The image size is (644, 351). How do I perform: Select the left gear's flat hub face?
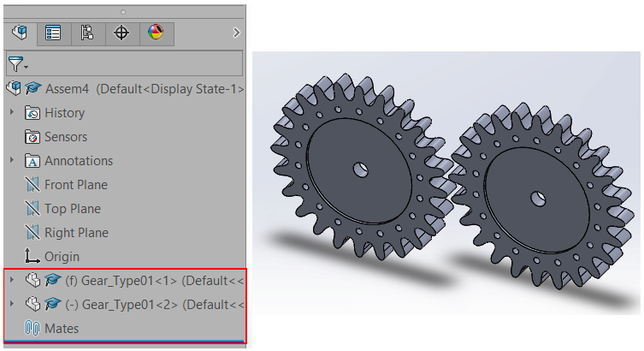tap(359, 171)
